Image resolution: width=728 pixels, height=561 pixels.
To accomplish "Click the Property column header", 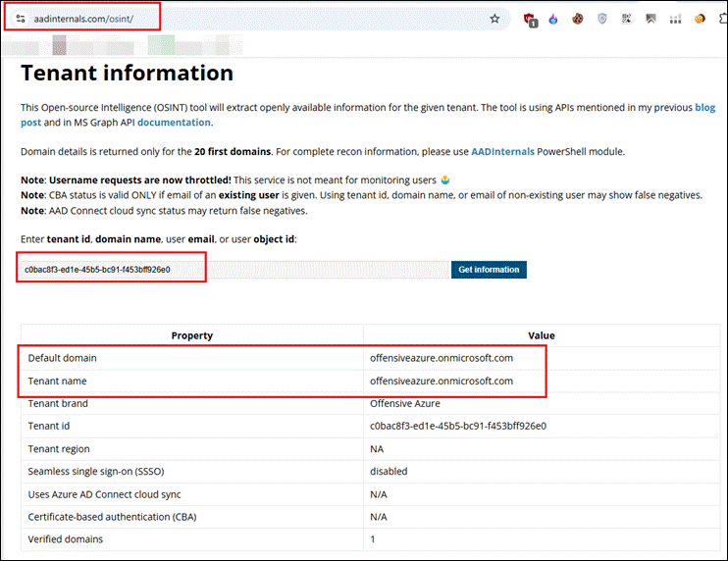I will (191, 335).
